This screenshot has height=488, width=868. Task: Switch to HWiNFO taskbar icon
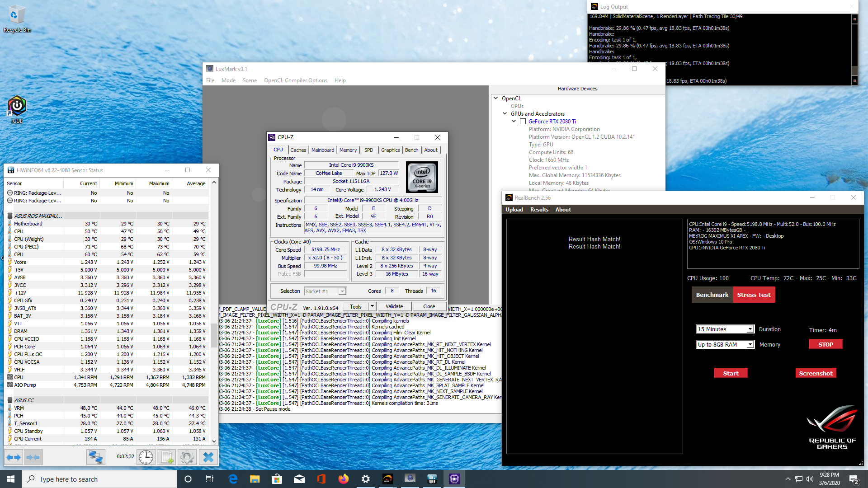432,479
